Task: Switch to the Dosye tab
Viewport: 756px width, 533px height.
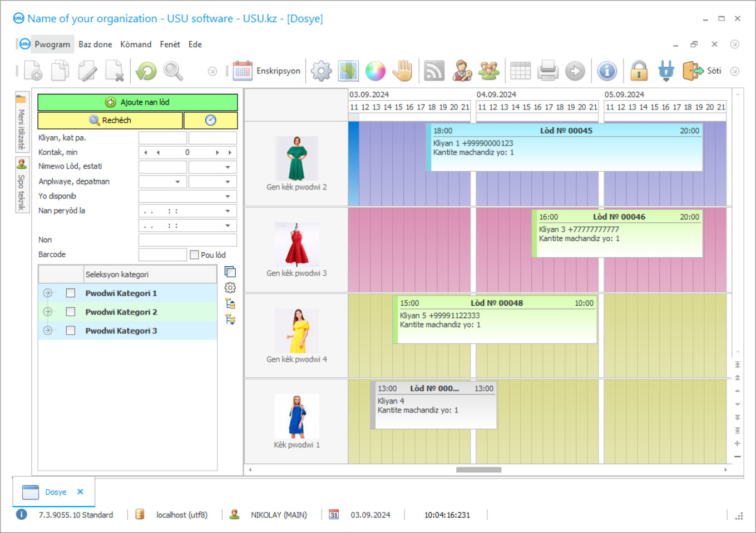Action: pos(55,492)
